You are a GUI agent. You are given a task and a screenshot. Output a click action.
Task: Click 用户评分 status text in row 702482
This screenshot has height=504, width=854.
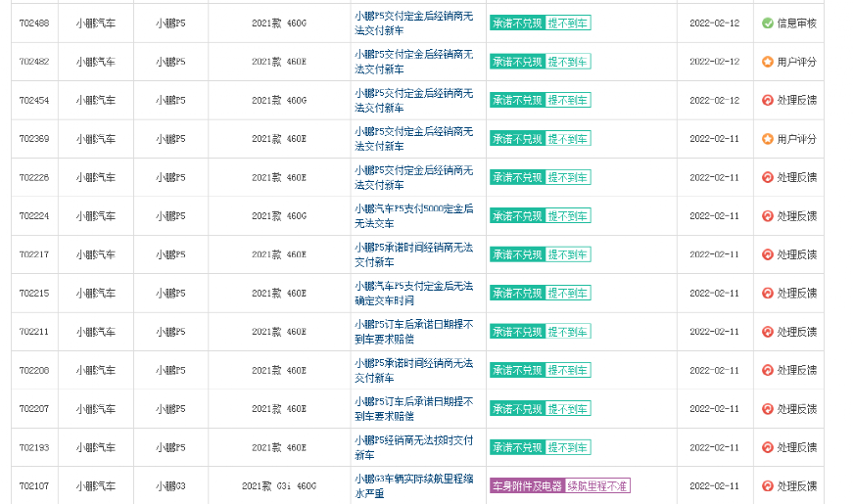click(x=797, y=62)
